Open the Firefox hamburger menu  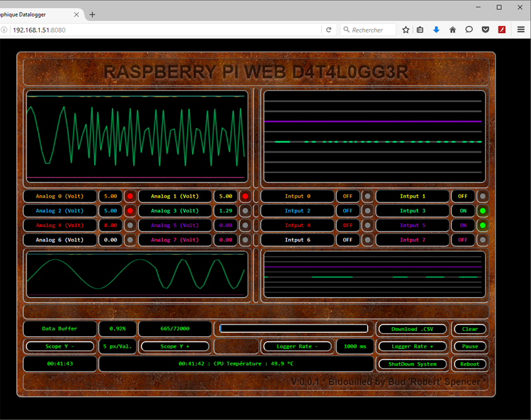click(x=520, y=30)
